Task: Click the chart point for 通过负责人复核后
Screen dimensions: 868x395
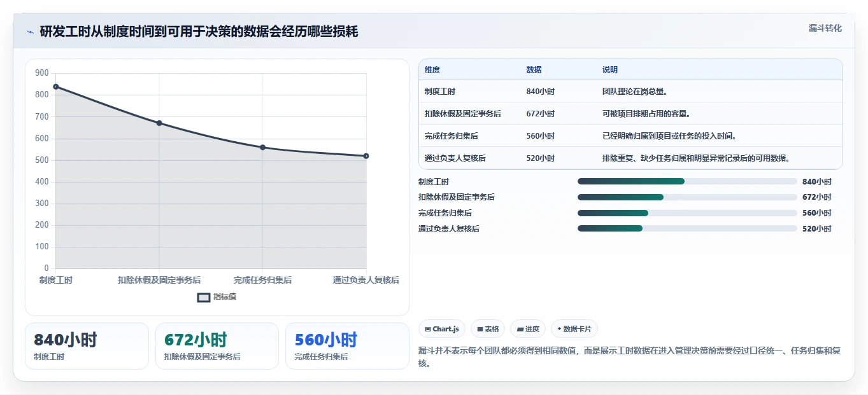Action: [x=366, y=156]
